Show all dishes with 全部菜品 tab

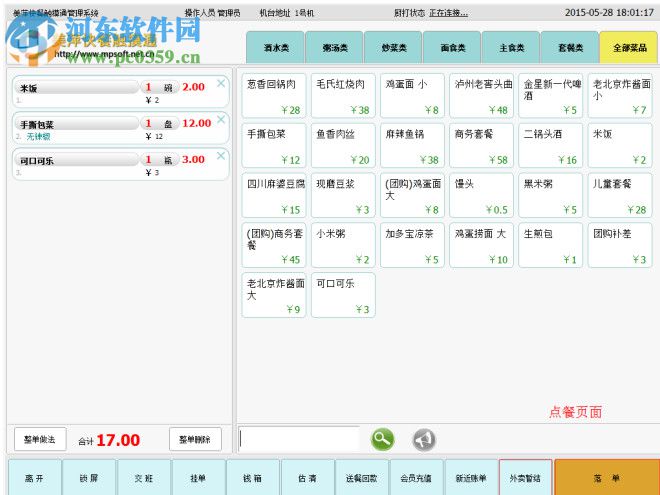629,48
